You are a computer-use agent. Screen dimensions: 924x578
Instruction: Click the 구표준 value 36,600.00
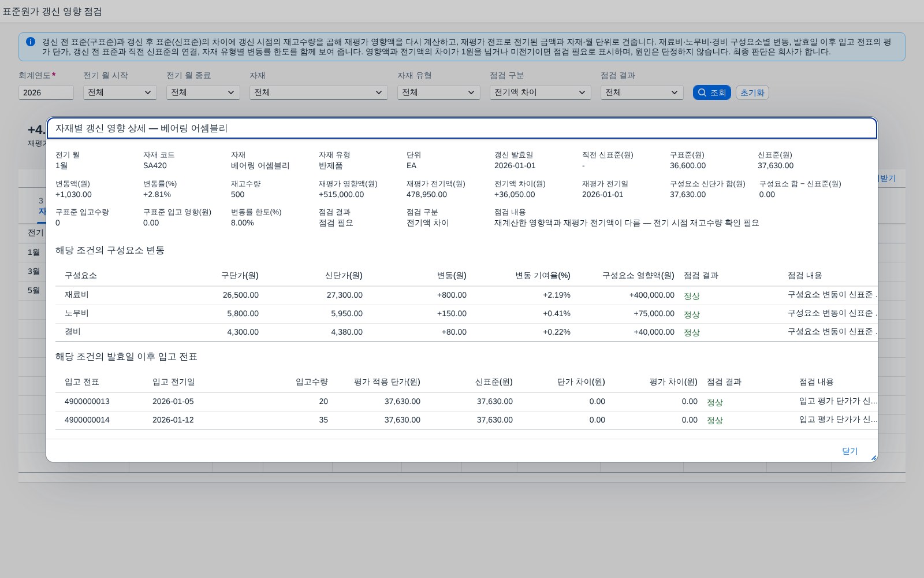click(x=688, y=165)
